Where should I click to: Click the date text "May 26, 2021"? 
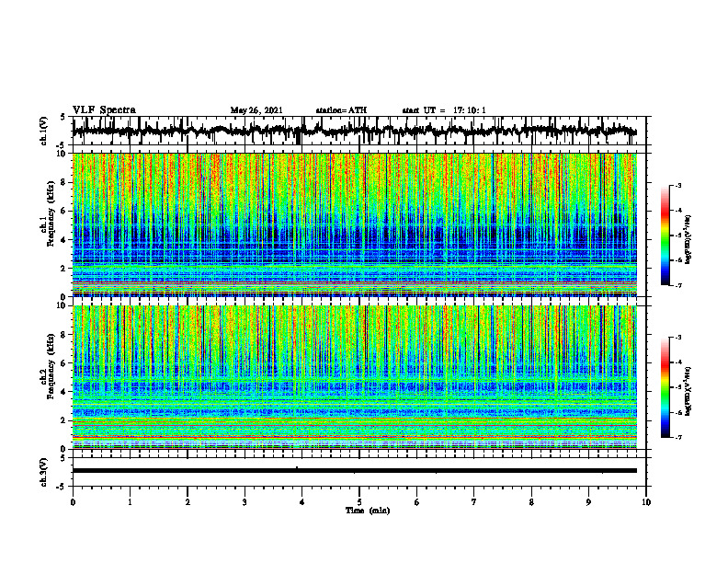click(x=256, y=110)
